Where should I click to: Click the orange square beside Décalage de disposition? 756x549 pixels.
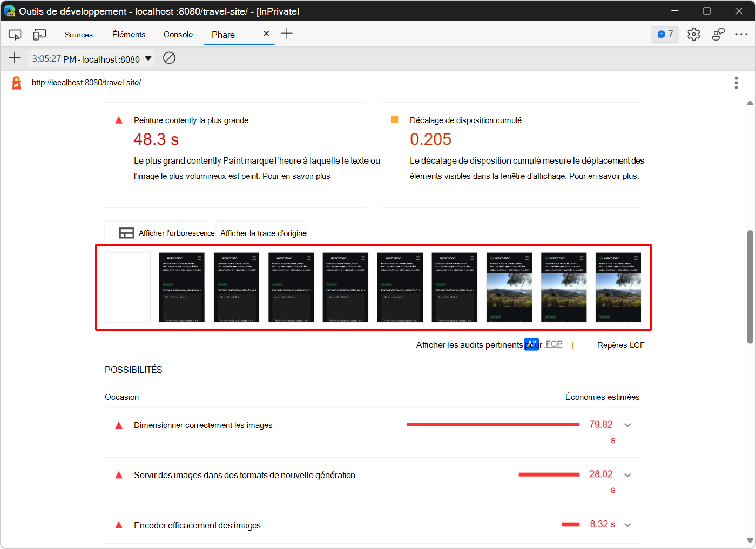[395, 120]
